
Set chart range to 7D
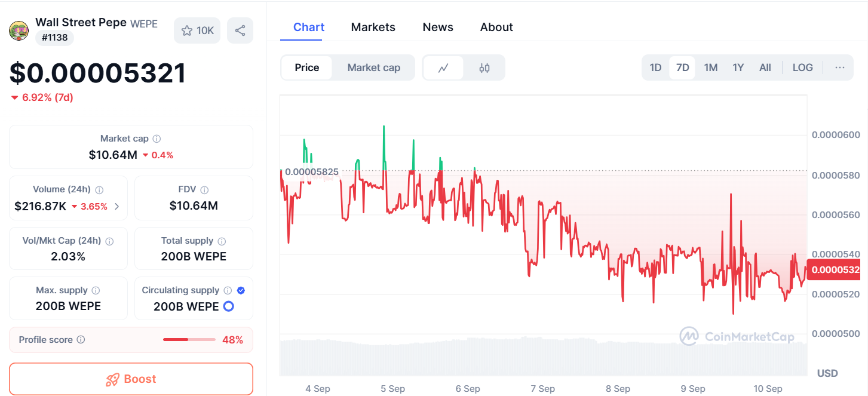(x=682, y=67)
